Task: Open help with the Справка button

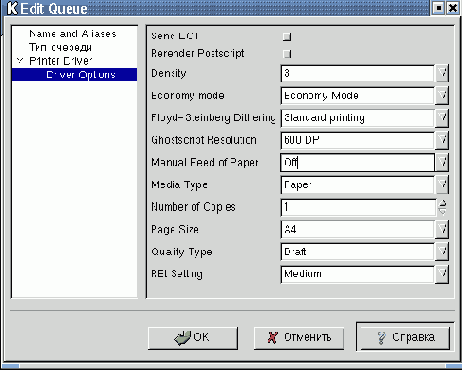Action: (405, 337)
